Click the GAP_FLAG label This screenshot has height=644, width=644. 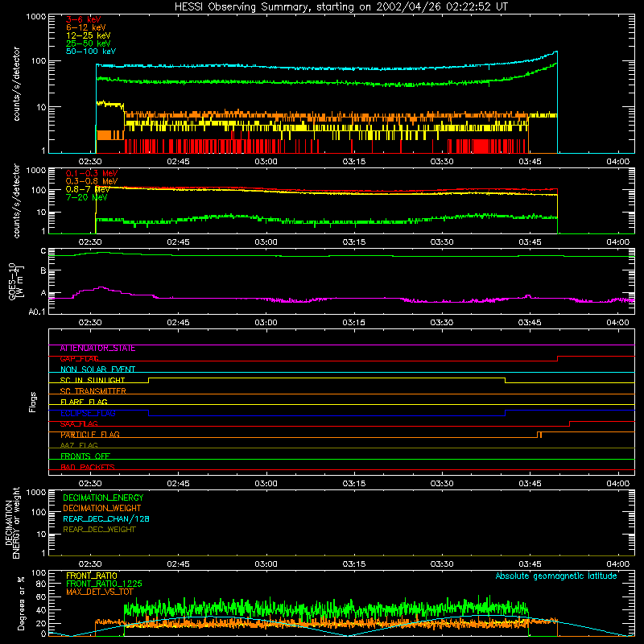point(79,359)
